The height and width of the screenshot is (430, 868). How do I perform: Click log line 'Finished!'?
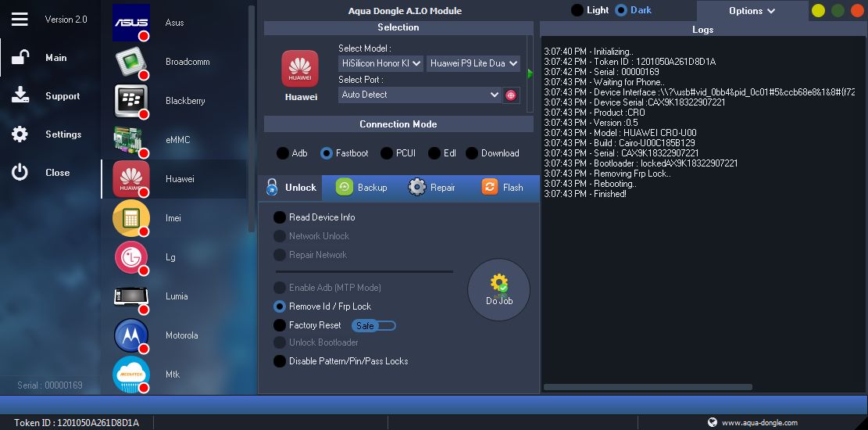[x=585, y=194]
